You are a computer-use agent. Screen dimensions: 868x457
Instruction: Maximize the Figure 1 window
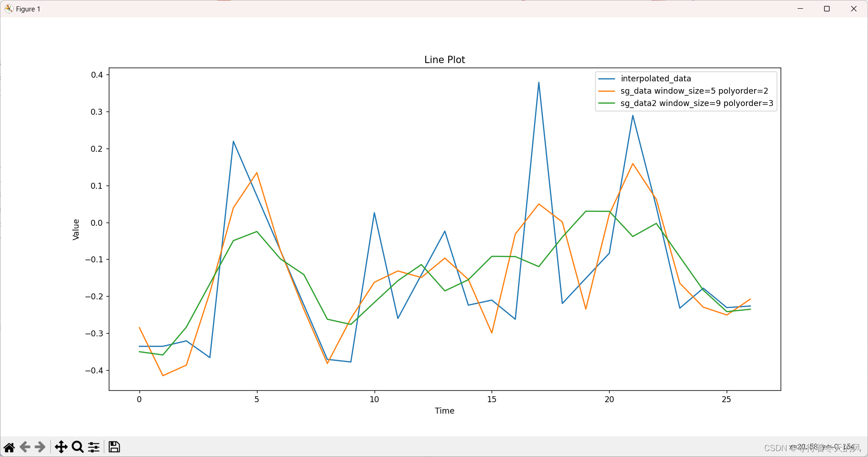click(x=827, y=9)
